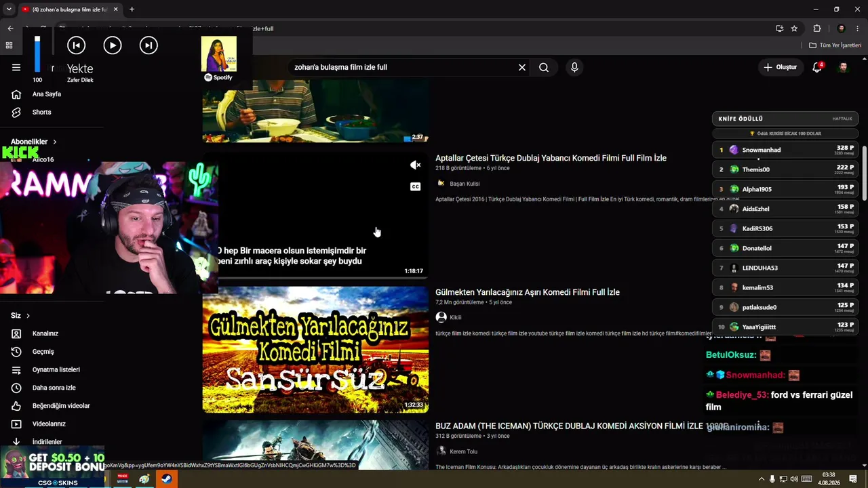Open the Windows notification center icon
868x488 pixels.
pyautogui.click(x=853, y=479)
